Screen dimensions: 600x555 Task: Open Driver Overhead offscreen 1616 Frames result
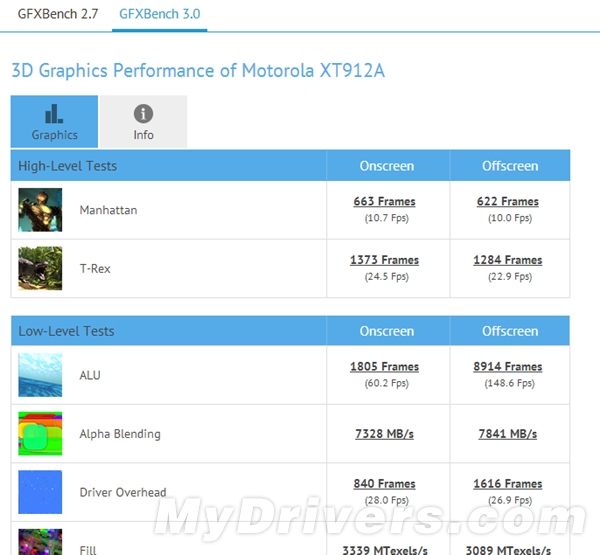508,483
